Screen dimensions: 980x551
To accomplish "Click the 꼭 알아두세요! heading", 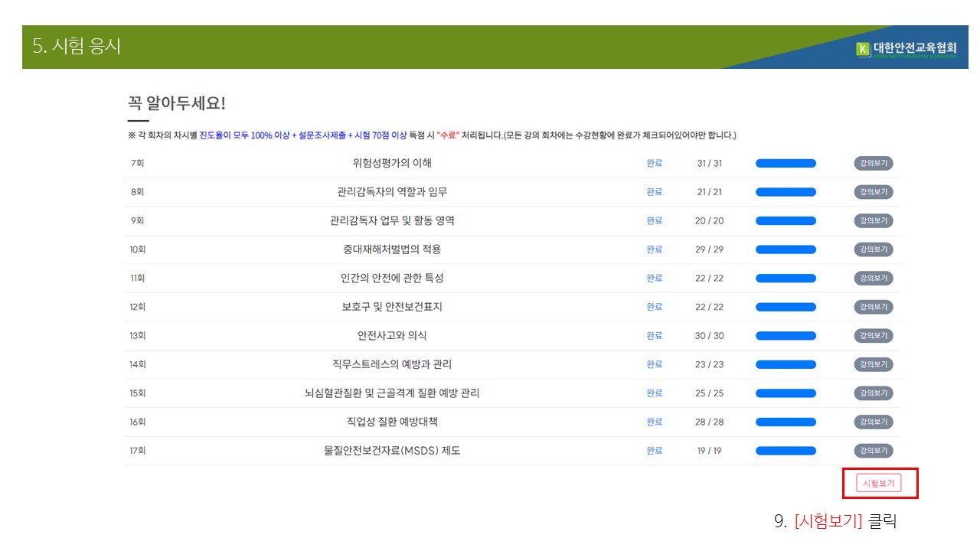I will pyautogui.click(x=177, y=103).
